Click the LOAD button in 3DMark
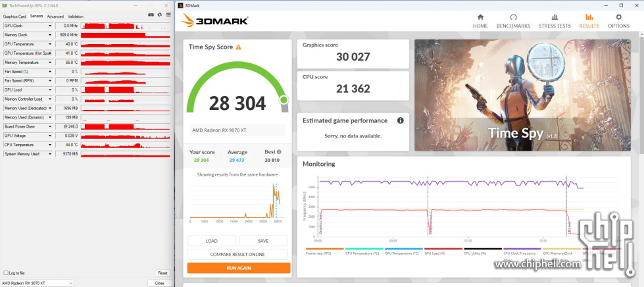The height and width of the screenshot is (287, 644). 212,241
